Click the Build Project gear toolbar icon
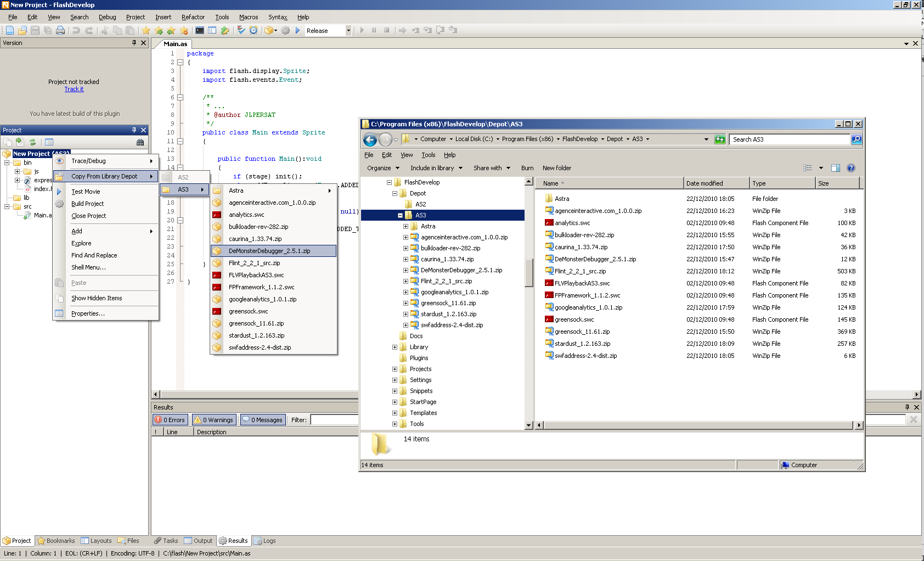The height and width of the screenshot is (561, 924). point(285,31)
